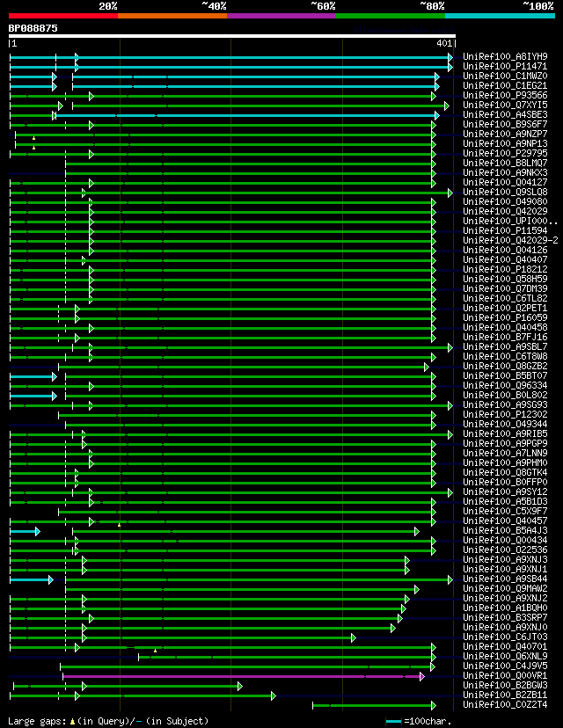
Task: Open hit UniRef100_A1BQH0
Action: (505, 608)
